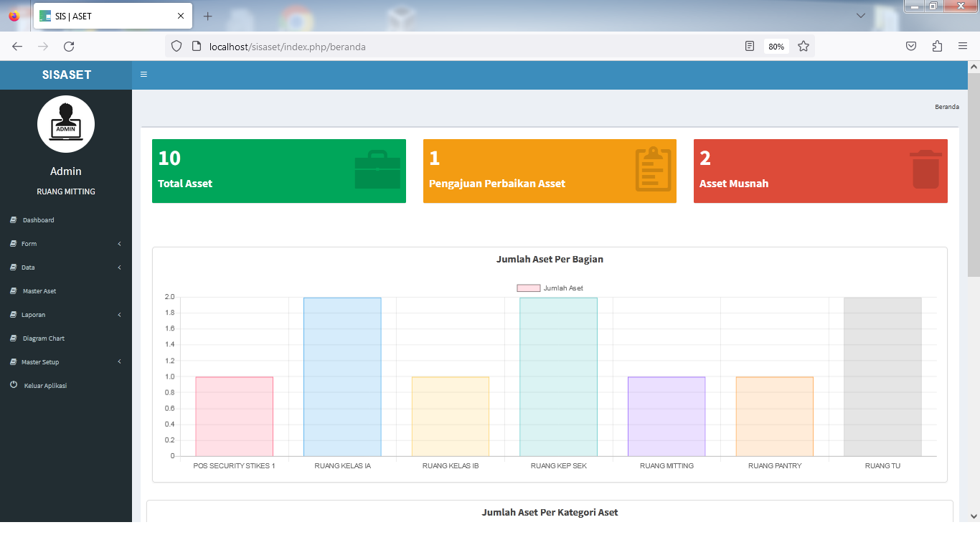
Task: Click the briefcase icon on Total Asset card
Action: tap(377, 170)
